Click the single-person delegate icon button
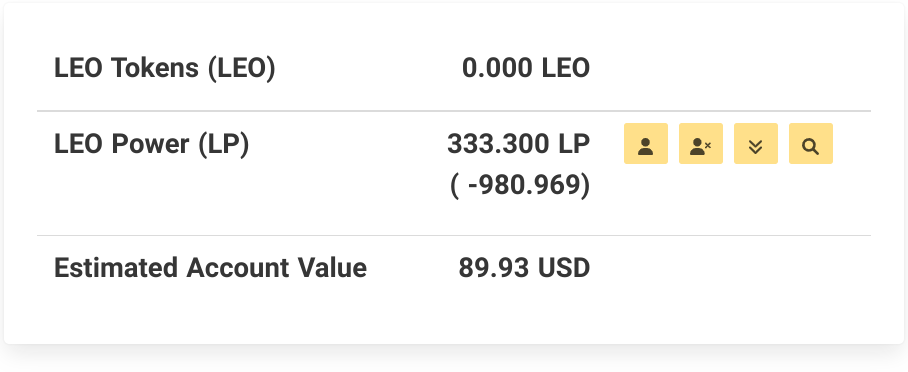Viewport: 908px width, 372px height. click(x=646, y=144)
